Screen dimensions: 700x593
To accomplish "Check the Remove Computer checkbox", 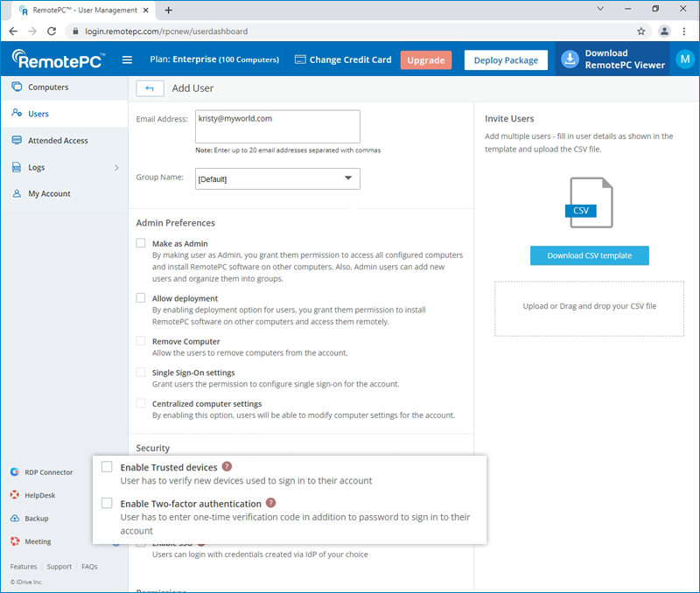I will pos(141,341).
